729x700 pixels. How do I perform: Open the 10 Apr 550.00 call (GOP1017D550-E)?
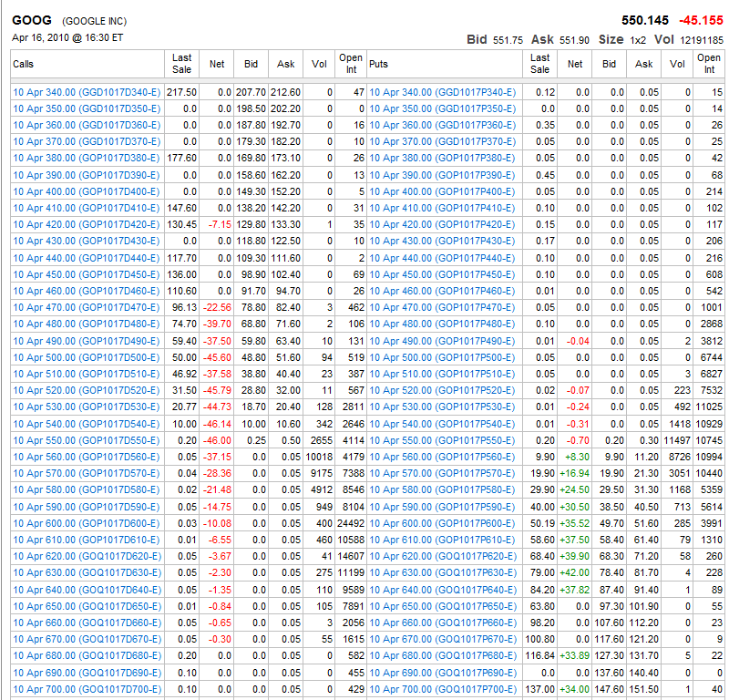[87, 441]
